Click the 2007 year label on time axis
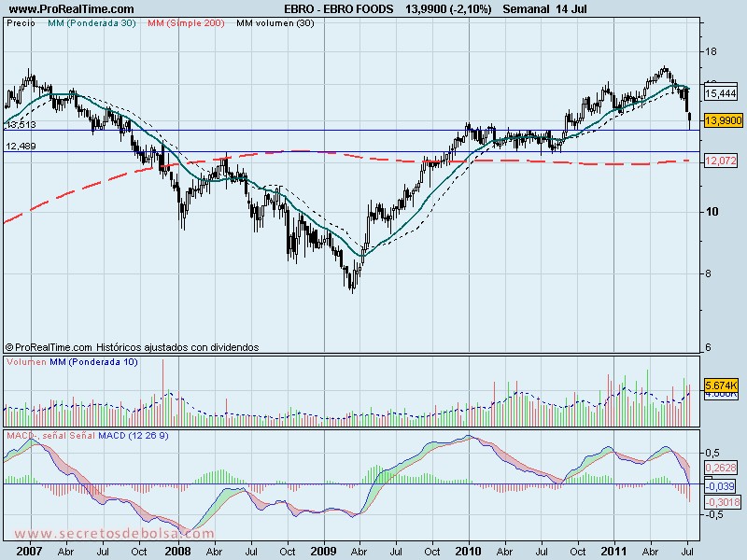Screen dimensions: 747x560 (30, 552)
